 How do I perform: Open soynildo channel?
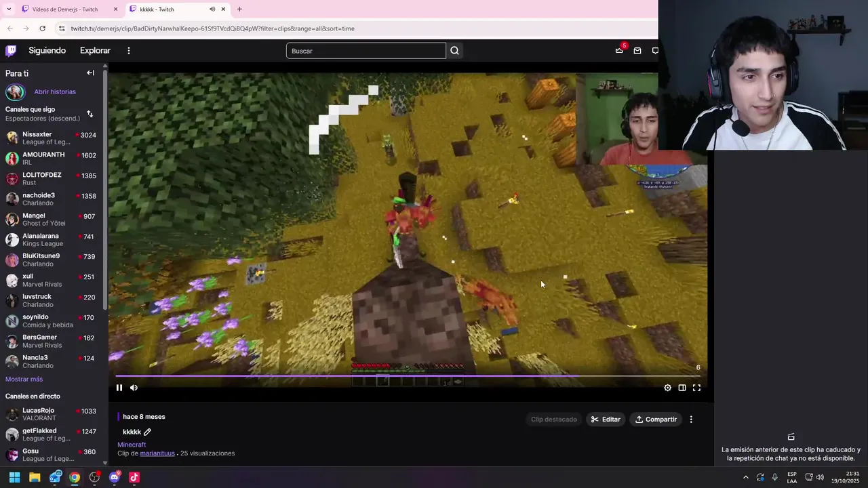click(x=52, y=321)
